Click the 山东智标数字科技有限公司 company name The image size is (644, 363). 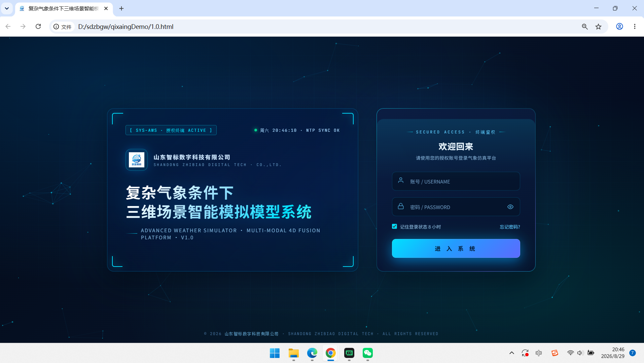coord(192,157)
